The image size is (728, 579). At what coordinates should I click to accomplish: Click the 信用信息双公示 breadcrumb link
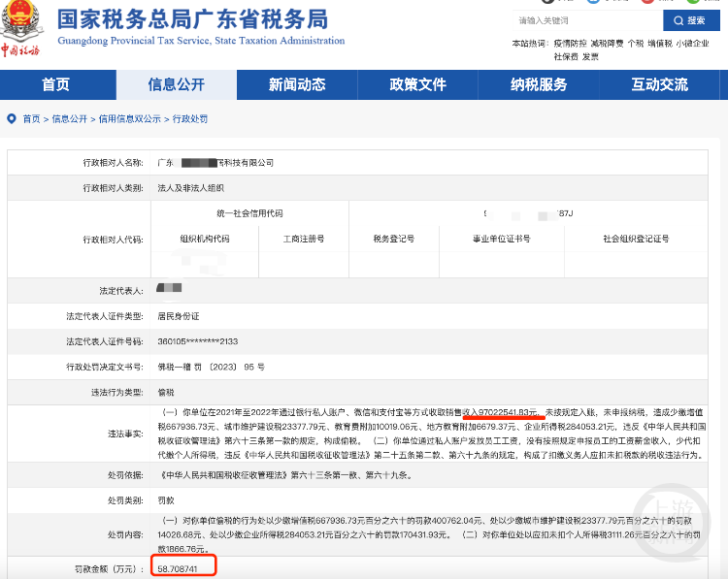(x=129, y=119)
